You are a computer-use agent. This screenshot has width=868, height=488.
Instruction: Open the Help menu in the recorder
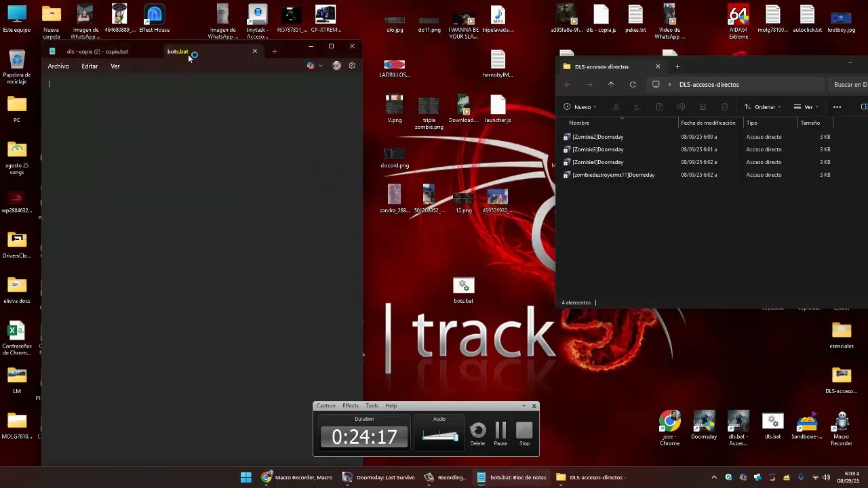click(x=391, y=406)
